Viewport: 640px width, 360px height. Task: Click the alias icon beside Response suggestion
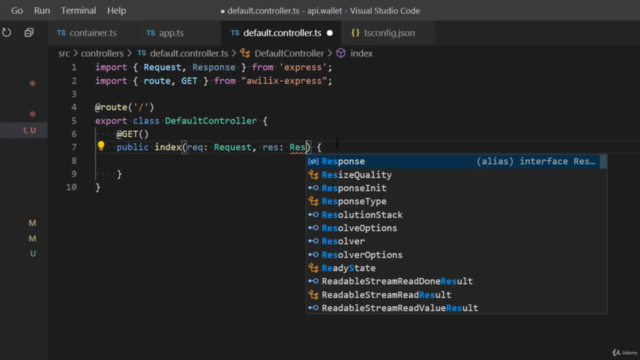point(313,161)
